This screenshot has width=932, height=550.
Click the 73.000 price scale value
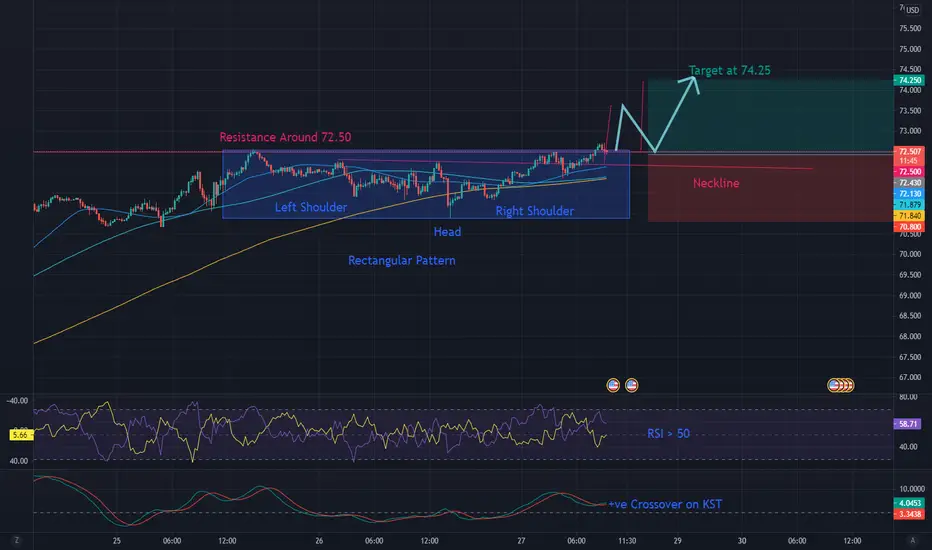point(910,131)
